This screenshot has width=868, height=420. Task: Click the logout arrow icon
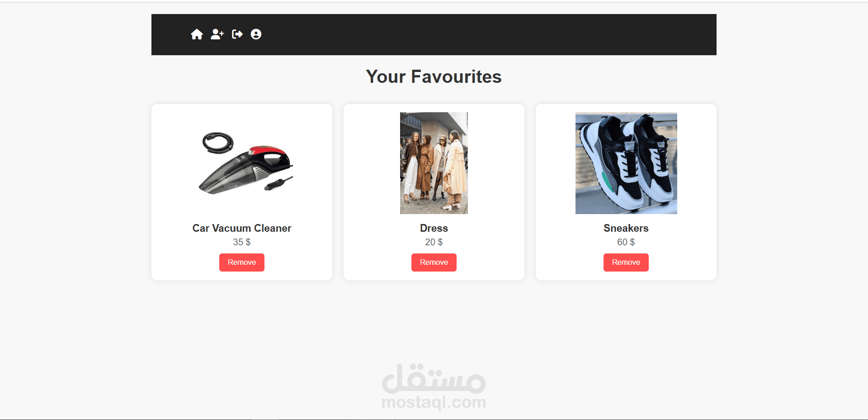237,34
